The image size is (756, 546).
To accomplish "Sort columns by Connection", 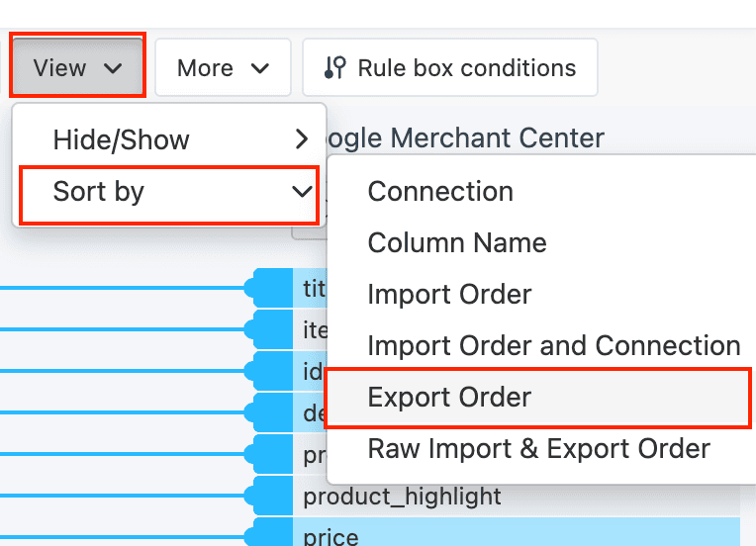I will click(440, 192).
